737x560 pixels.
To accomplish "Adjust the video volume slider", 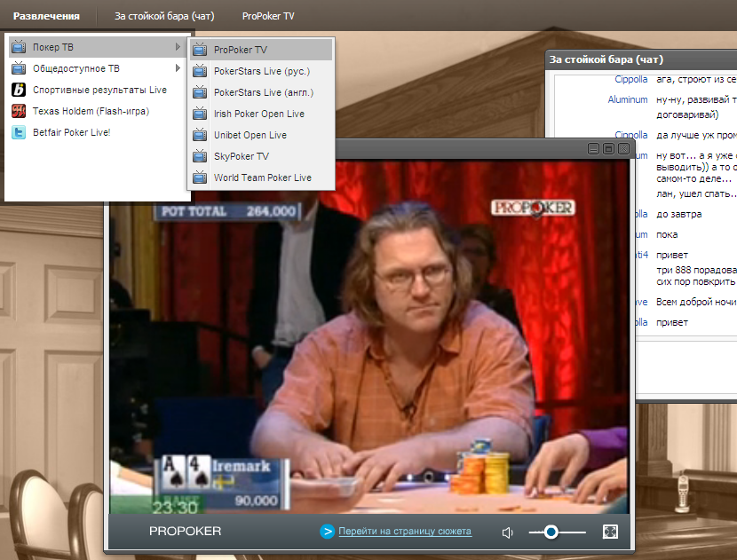I will coord(551,532).
